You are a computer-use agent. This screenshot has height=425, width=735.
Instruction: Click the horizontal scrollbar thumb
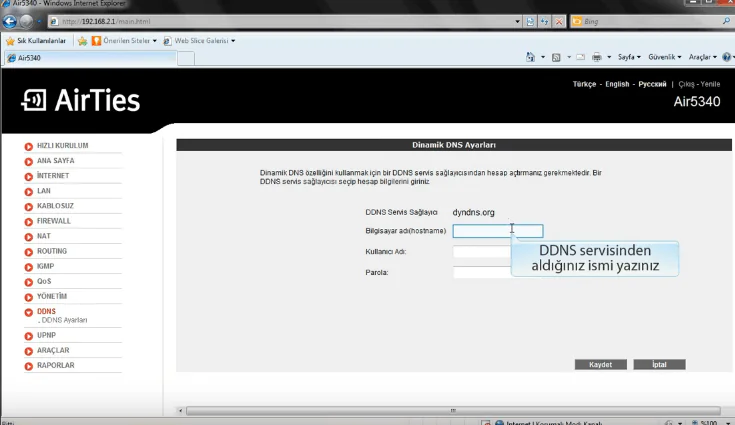[453, 411]
